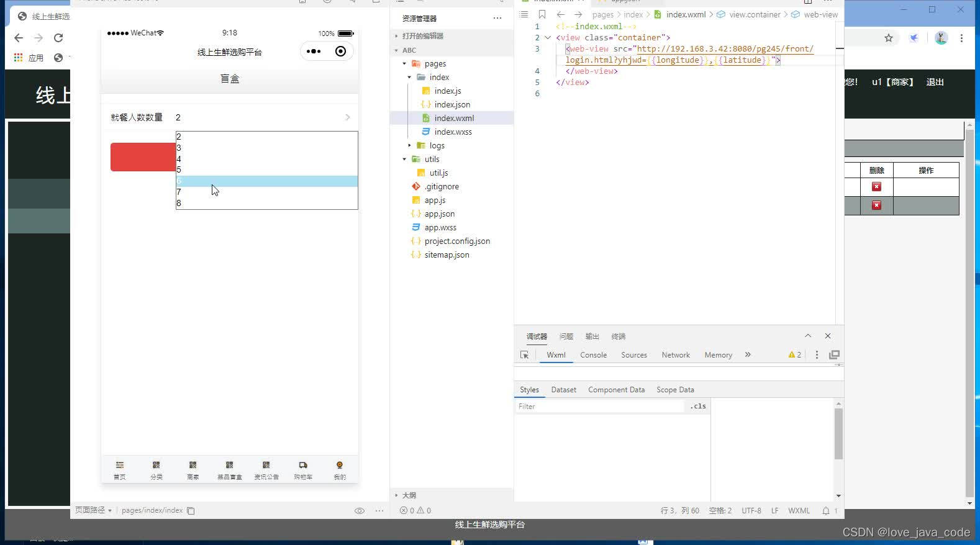This screenshot has width=980, height=545.
Task: Open the 分类 tab in the simulator
Action: [x=157, y=471]
